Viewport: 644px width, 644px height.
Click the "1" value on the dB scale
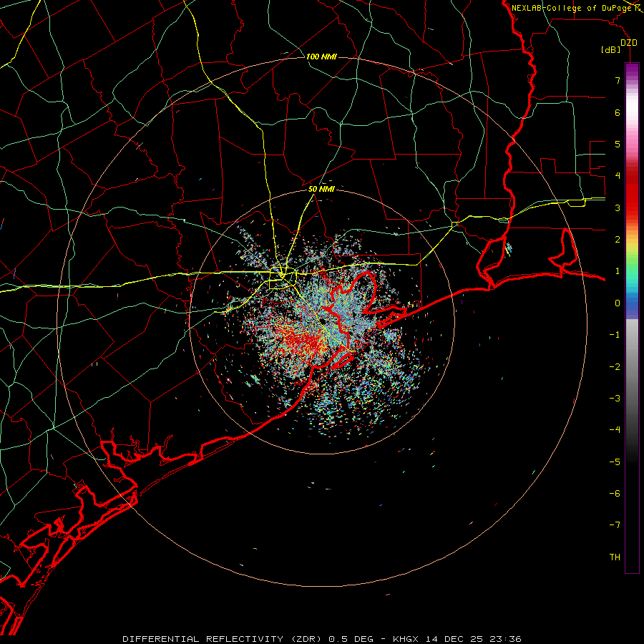pos(618,271)
